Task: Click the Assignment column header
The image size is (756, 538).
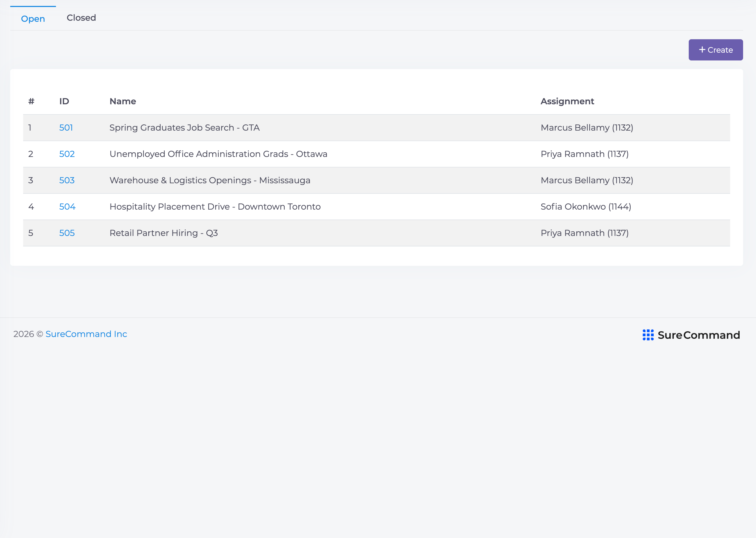Action: click(567, 101)
